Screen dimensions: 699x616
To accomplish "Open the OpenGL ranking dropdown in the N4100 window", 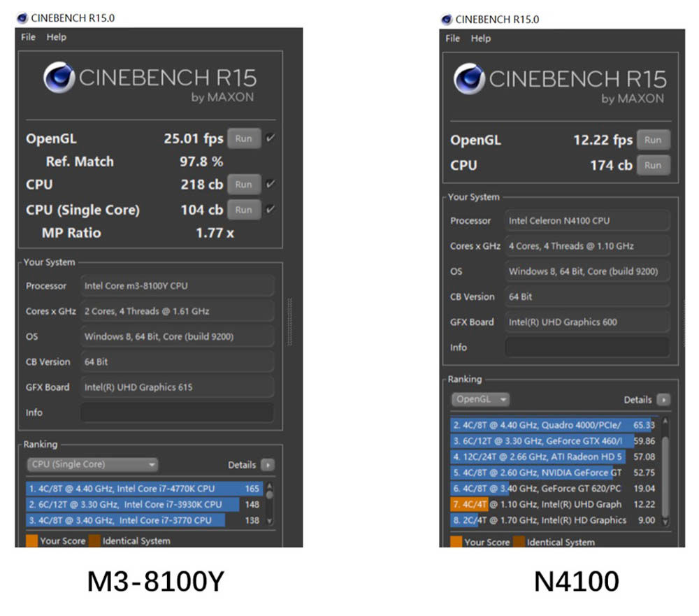I will [x=480, y=399].
